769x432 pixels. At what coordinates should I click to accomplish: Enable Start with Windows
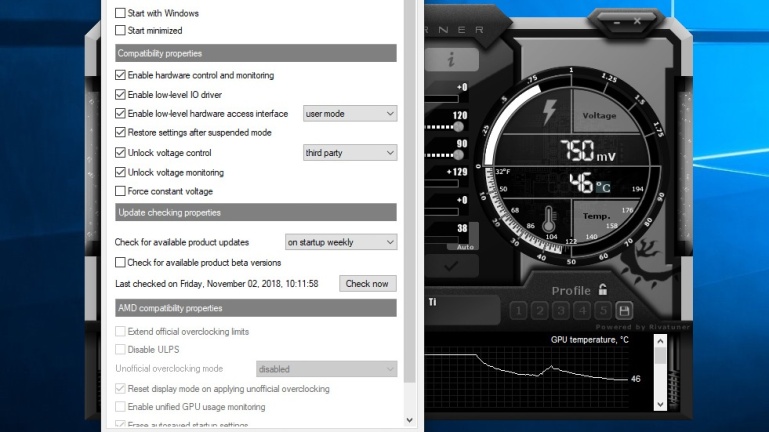[120, 13]
